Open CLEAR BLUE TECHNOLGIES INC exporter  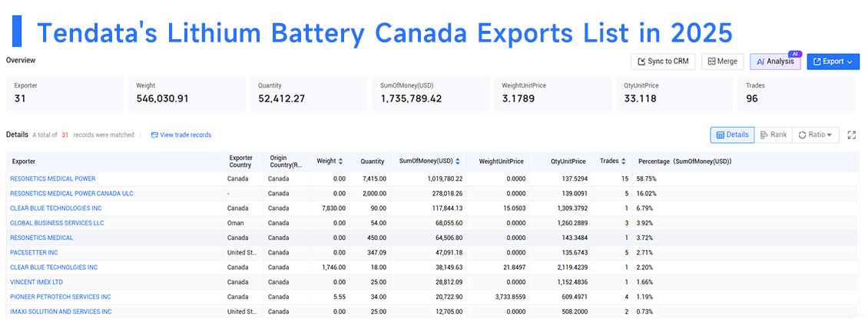54,267
